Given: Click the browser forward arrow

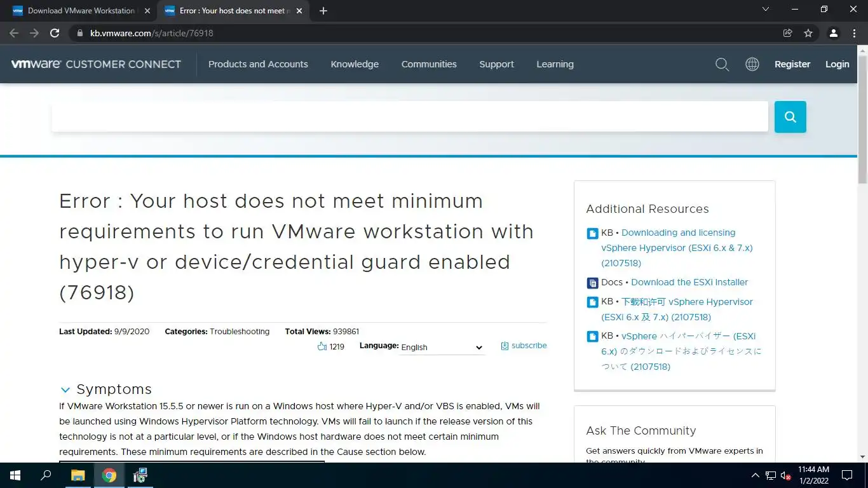Looking at the screenshot, I should coord(34,33).
